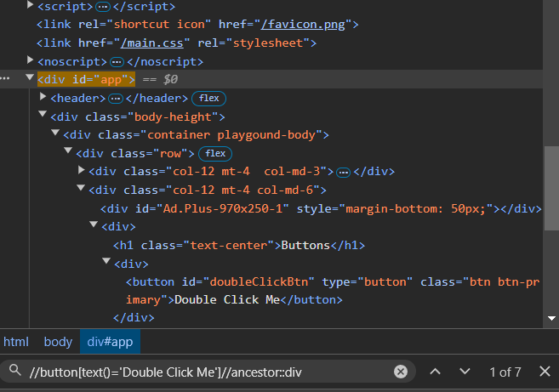Toggle flex badge beside header element
Screen dimensions: 559x392
coord(208,99)
